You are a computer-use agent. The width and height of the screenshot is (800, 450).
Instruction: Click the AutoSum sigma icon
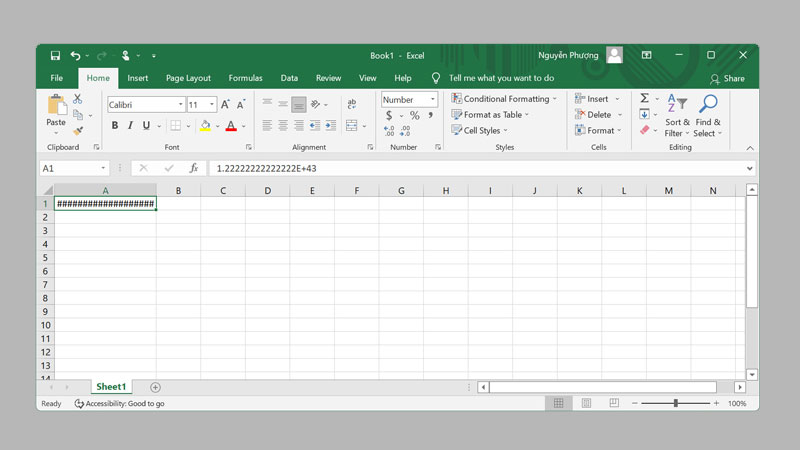(644, 98)
